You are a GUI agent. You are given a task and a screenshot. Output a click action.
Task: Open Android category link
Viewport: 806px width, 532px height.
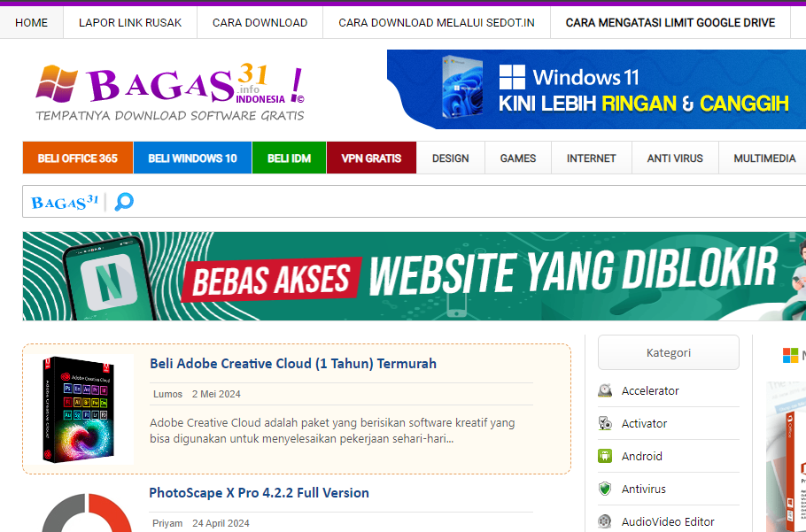641,456
